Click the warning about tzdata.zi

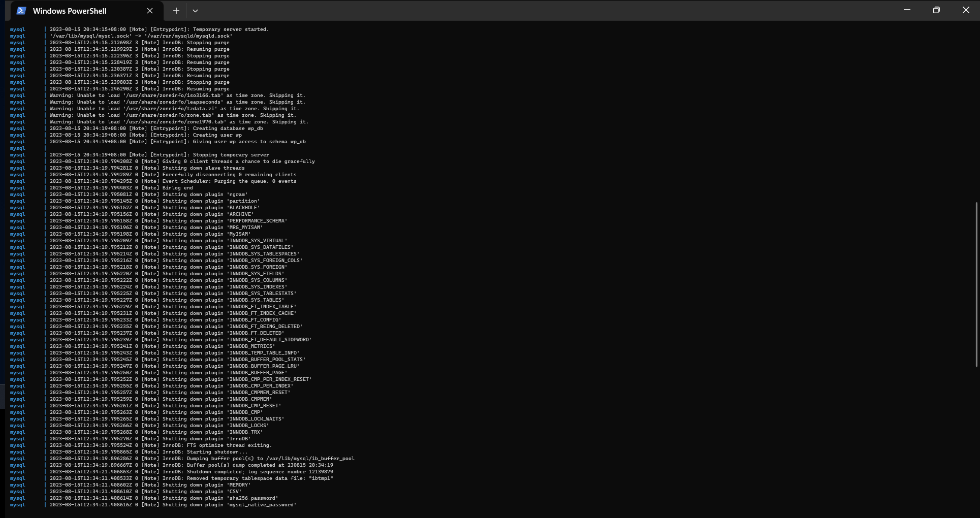(174, 109)
